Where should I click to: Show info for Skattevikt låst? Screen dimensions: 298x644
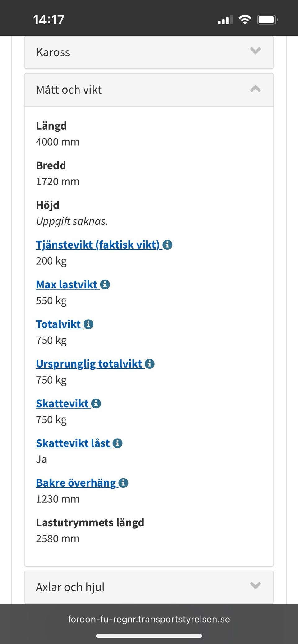tap(117, 443)
